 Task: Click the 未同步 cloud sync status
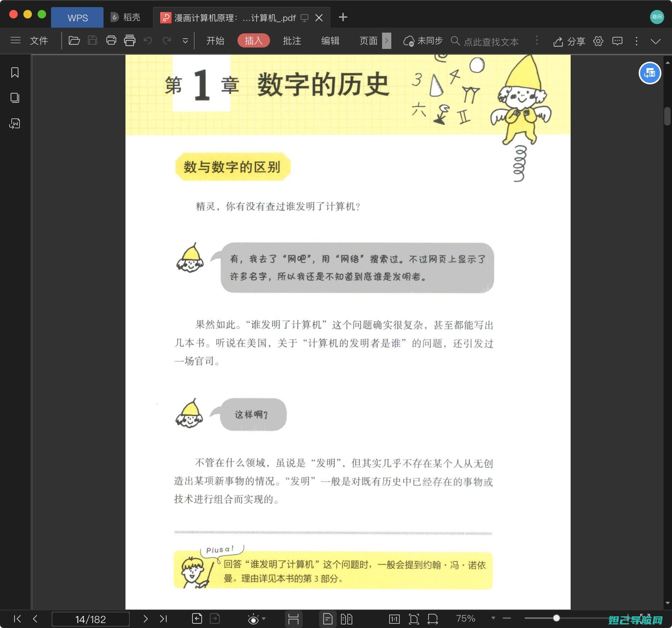click(x=423, y=41)
